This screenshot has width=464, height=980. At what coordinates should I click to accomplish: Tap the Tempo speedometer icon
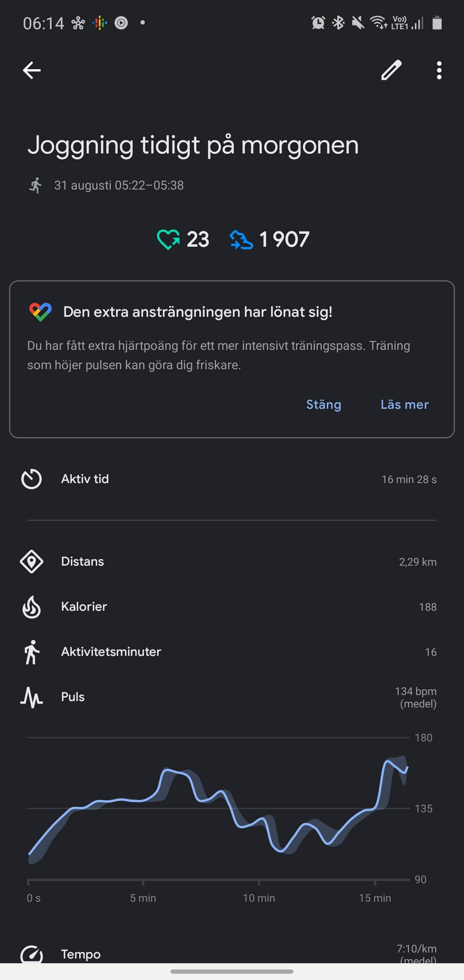(x=31, y=954)
